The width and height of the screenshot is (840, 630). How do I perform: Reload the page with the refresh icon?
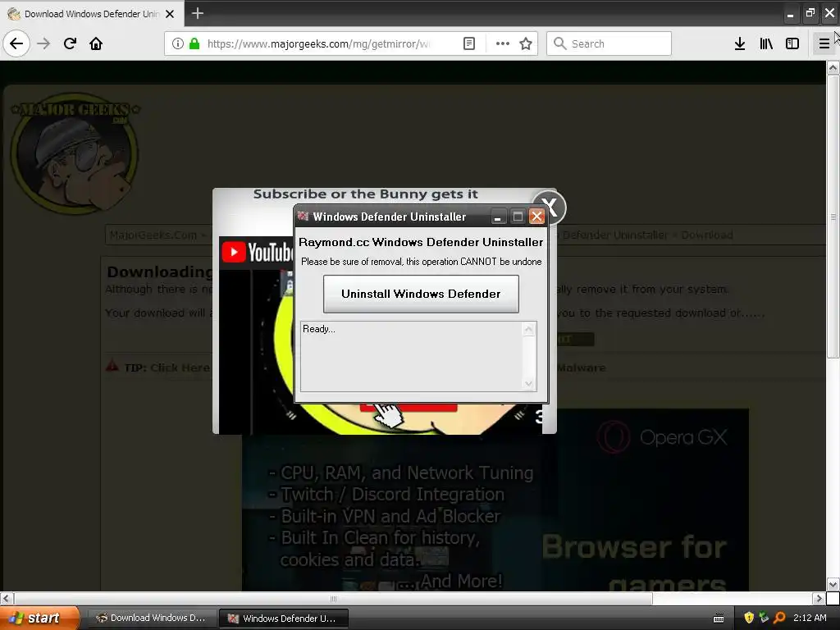tap(71, 43)
